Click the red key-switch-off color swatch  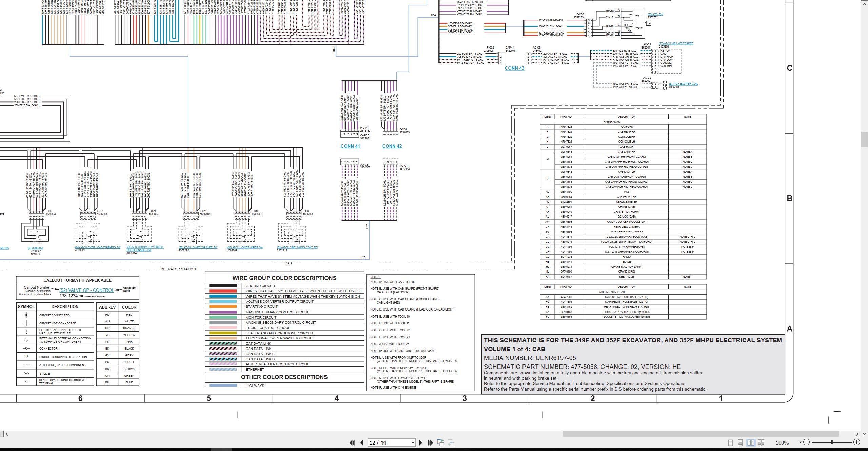tap(223, 291)
